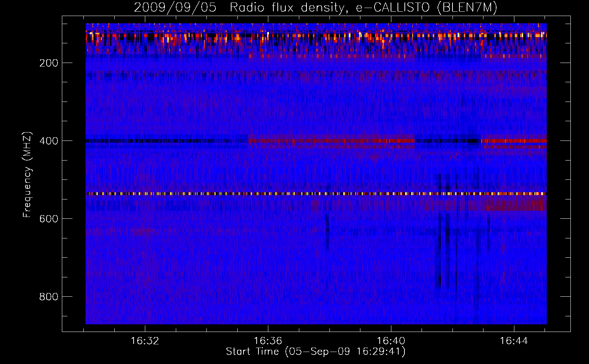Click the 800 frequency tick label
589x364 pixels.
click(49, 297)
